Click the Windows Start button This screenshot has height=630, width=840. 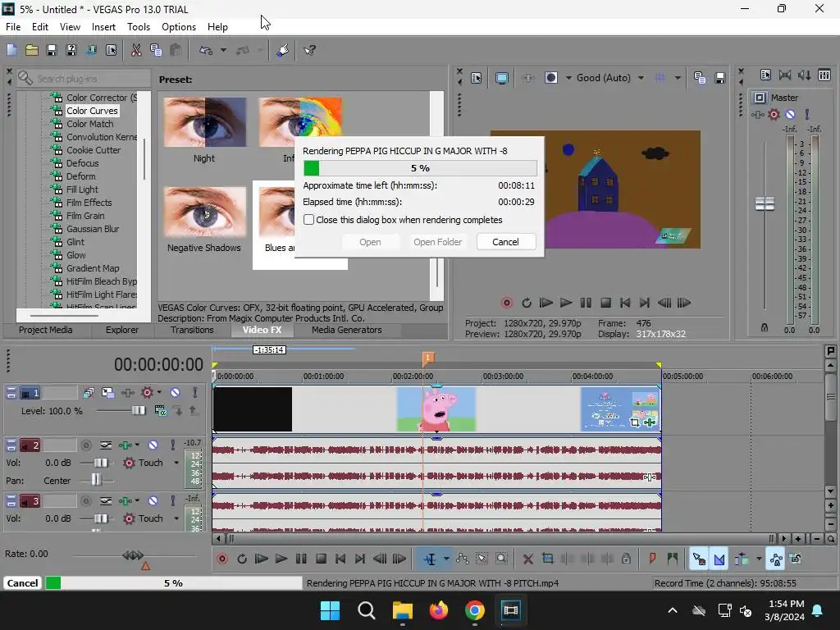click(330, 610)
